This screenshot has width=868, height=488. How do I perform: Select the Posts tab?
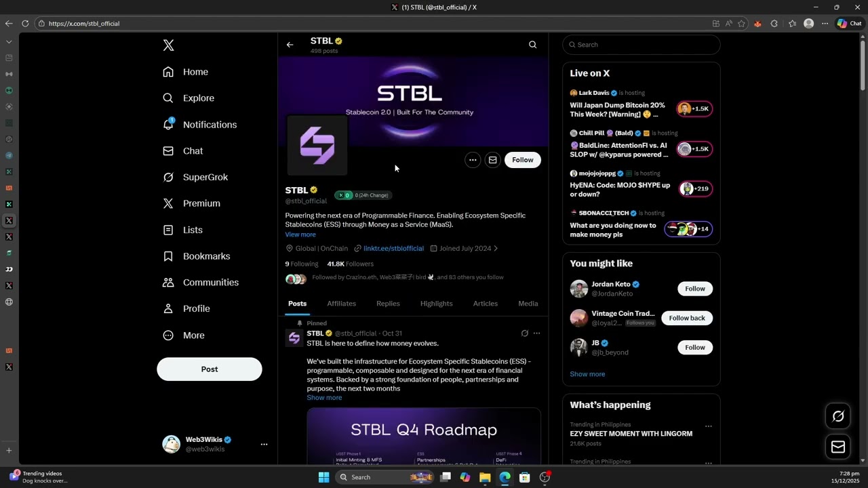(x=297, y=304)
